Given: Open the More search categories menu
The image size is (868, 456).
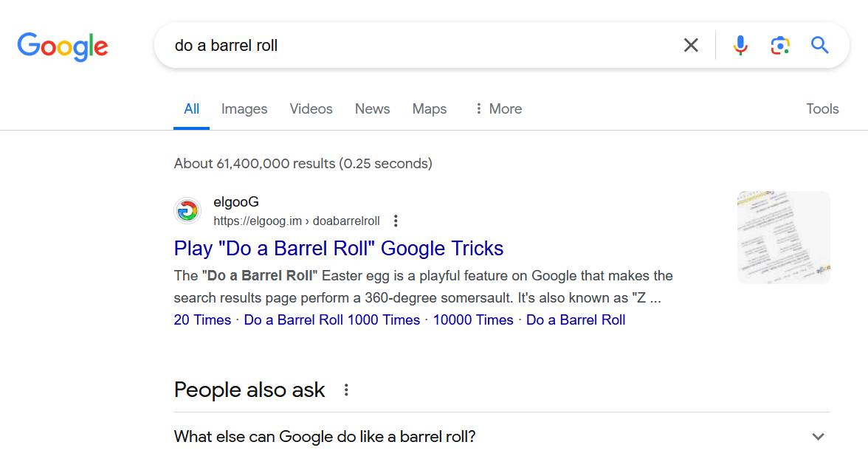Looking at the screenshot, I should click(x=497, y=108).
